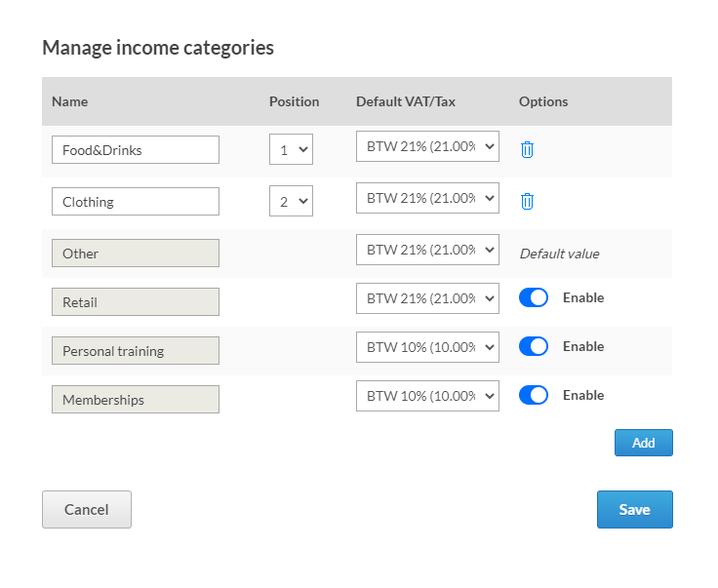The width and height of the screenshot is (718, 588).
Task: Cancel managing income categories
Action: (87, 509)
